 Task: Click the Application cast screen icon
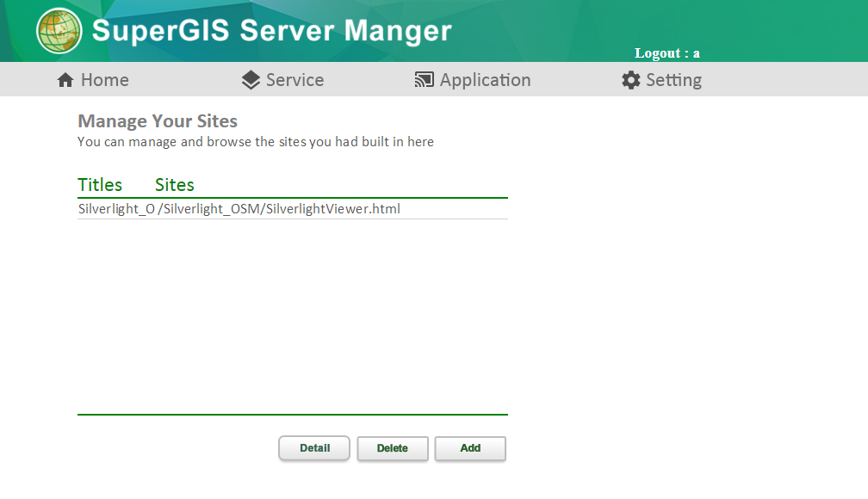point(424,80)
